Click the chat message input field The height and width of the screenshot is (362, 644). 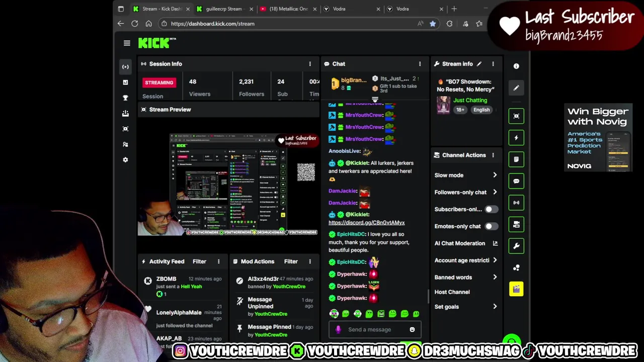pos(375,330)
